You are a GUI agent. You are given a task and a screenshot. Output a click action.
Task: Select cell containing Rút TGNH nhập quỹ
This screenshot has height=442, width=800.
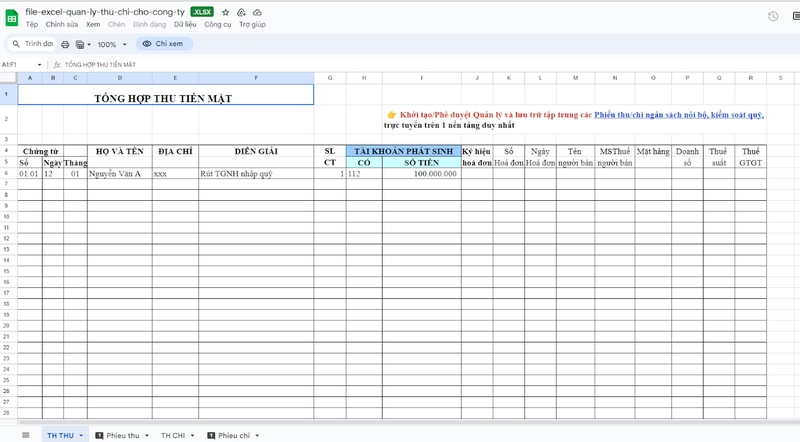point(256,174)
